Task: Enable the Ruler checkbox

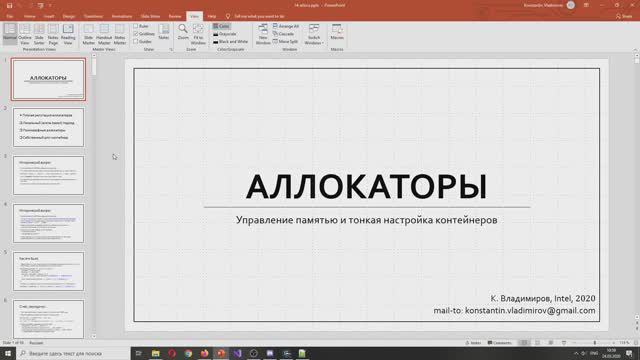Action: point(141,26)
